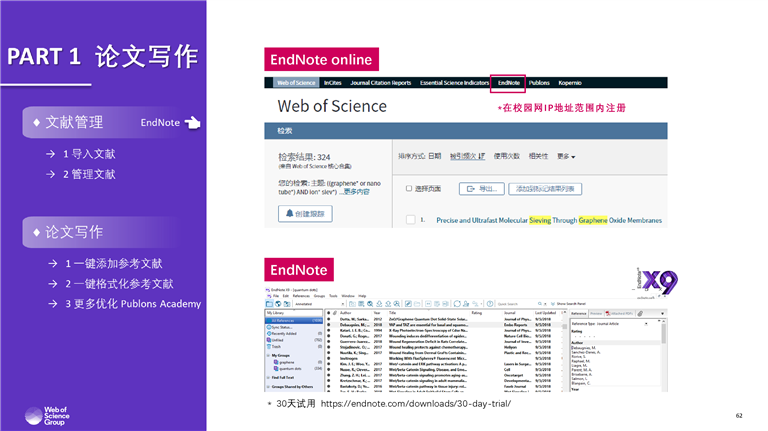Image resolution: width=768 pixels, height=431 pixels.
Task: Expand Find Full Text group set
Action: (268, 378)
